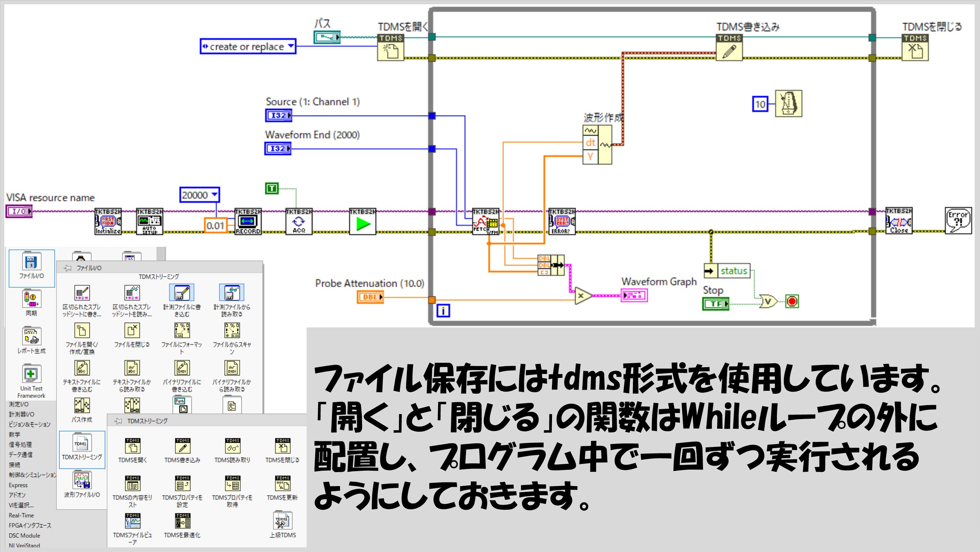Open ビジョン&モーション category in list

click(x=30, y=424)
